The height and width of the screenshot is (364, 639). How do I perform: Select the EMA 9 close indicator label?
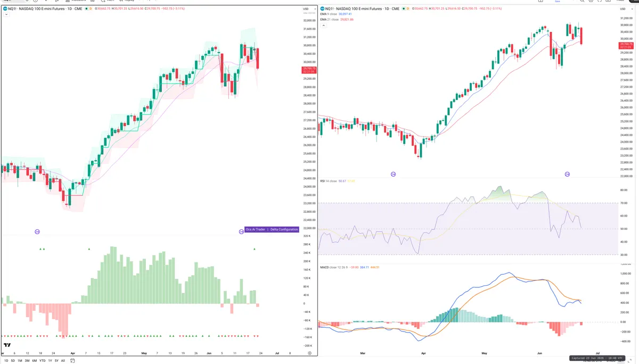click(329, 14)
